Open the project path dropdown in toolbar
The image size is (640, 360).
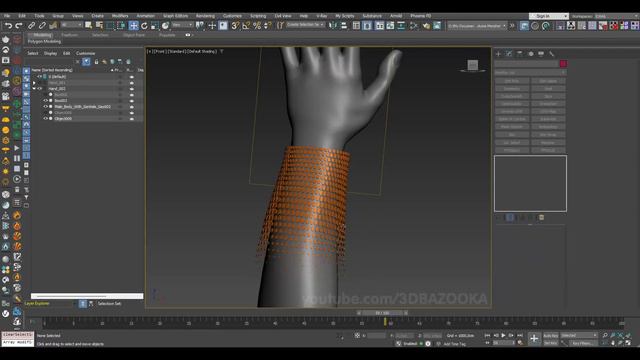click(x=477, y=26)
